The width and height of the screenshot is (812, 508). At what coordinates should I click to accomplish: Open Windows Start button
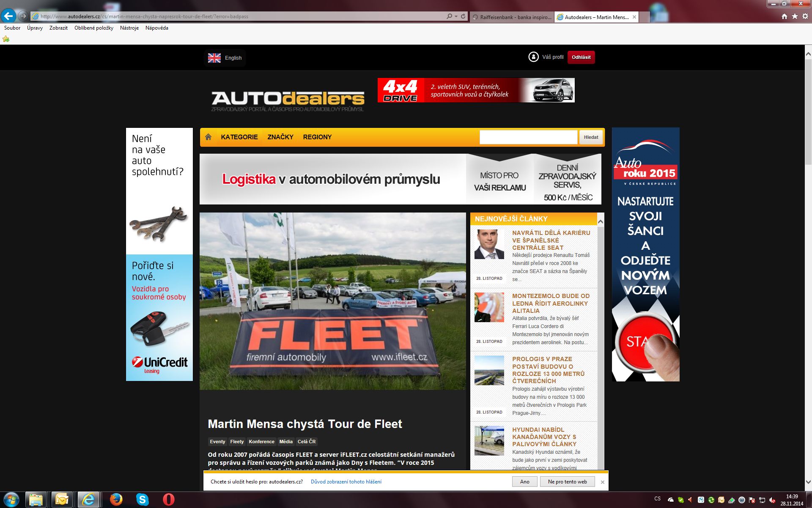[11, 500]
